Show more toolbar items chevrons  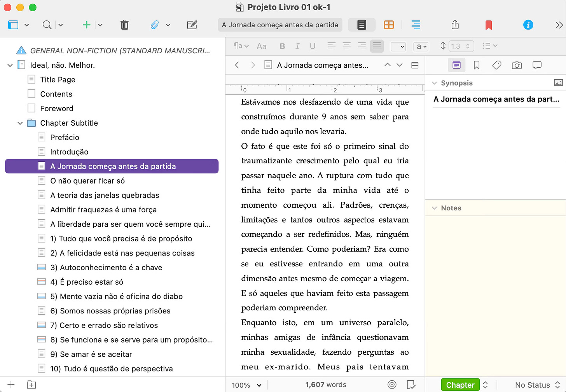coord(559,25)
